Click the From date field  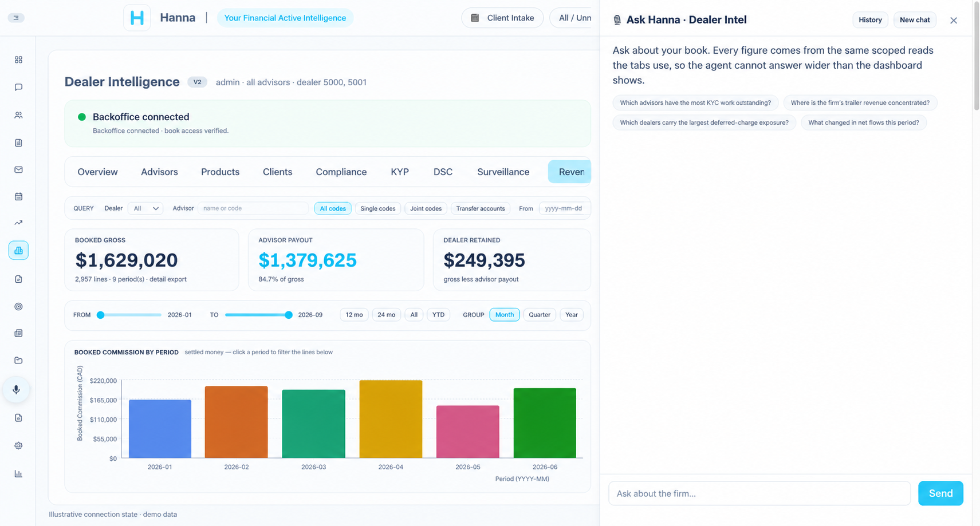[x=565, y=208]
